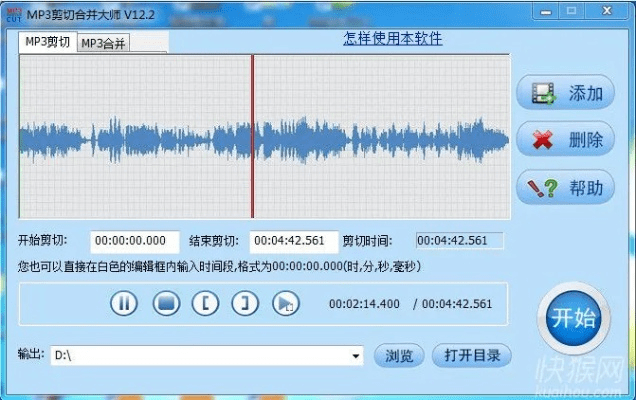Click the 结束剪切 time input field
636x400 pixels.
coord(294,242)
